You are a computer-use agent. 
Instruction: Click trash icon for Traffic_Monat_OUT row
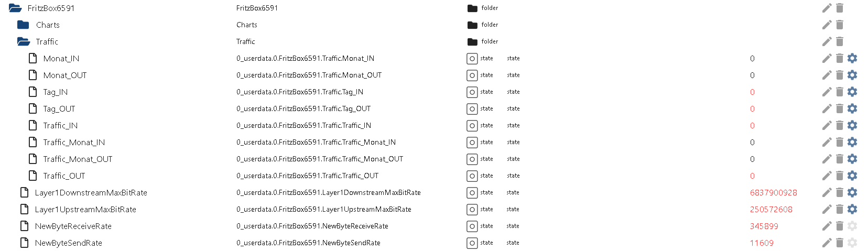pos(840,159)
